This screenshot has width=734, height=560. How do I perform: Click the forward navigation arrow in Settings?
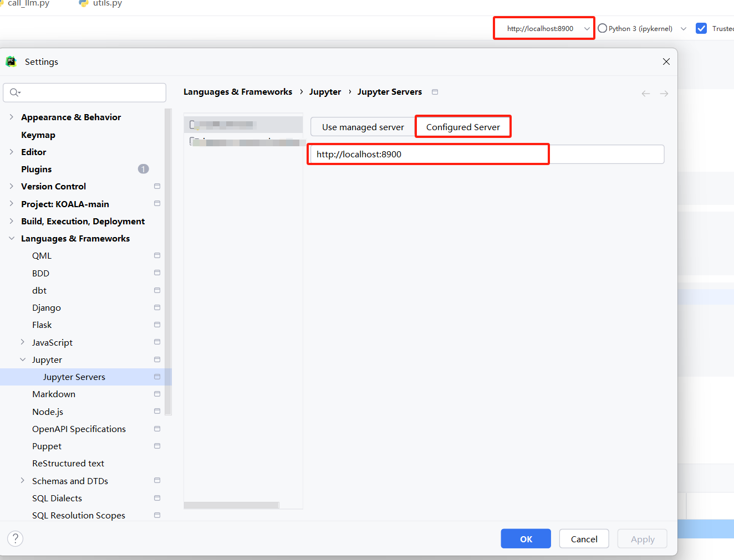click(x=664, y=94)
